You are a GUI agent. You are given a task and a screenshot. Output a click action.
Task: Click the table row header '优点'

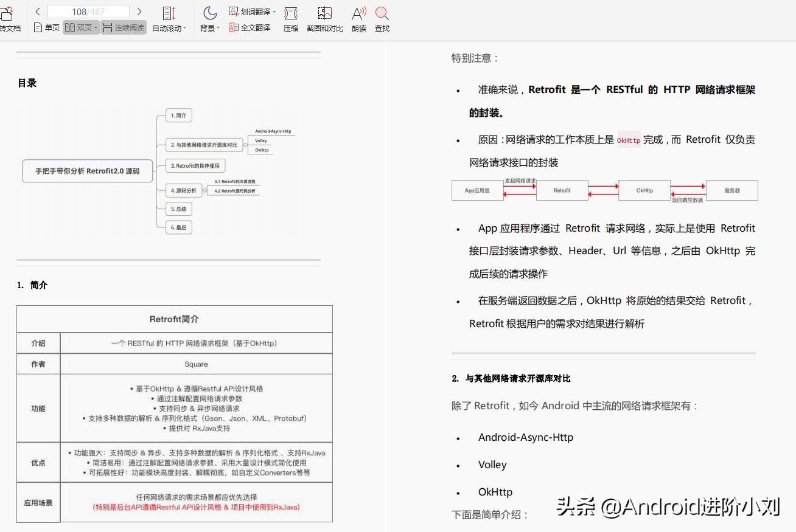tap(38, 463)
